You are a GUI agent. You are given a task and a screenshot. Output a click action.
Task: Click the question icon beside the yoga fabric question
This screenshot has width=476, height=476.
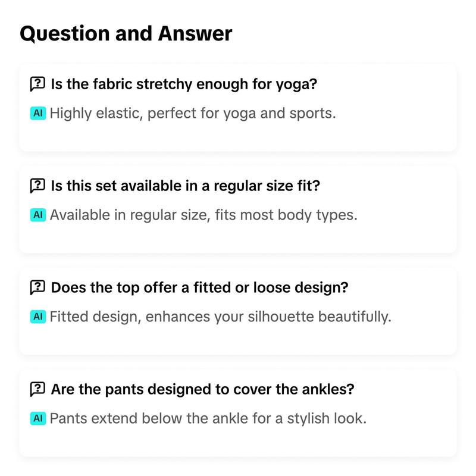point(37,84)
